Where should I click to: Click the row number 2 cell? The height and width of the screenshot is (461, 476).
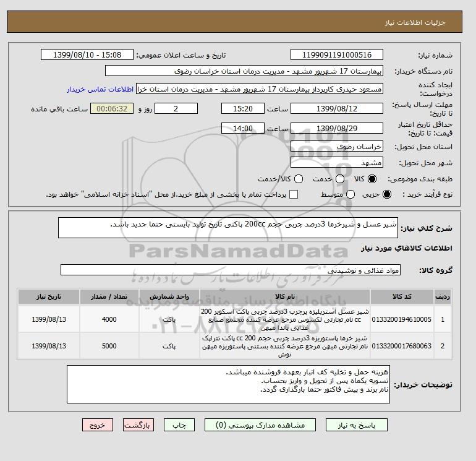coord(443,346)
